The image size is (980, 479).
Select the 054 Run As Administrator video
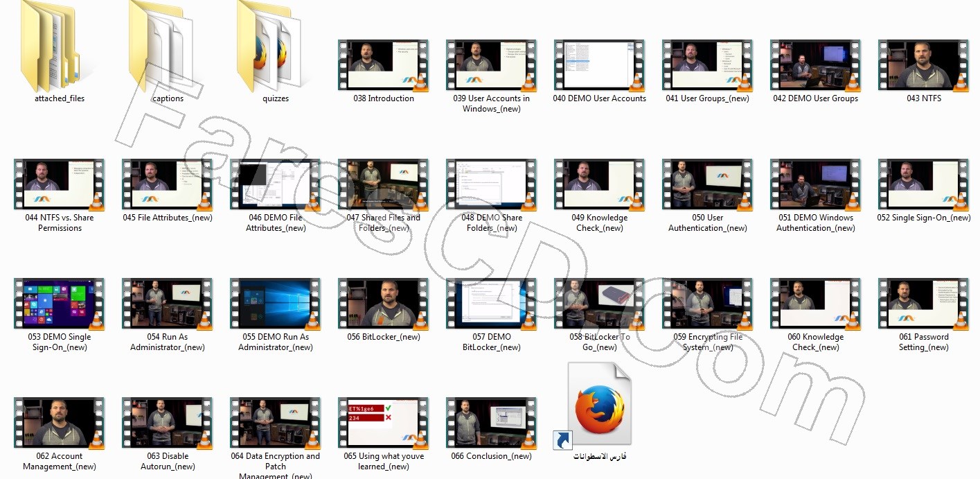(168, 304)
